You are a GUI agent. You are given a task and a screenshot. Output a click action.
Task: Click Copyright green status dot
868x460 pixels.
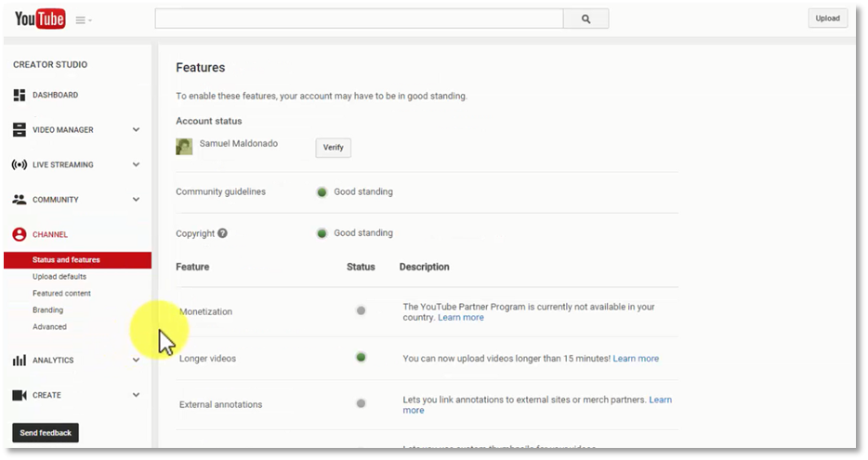pos(322,233)
